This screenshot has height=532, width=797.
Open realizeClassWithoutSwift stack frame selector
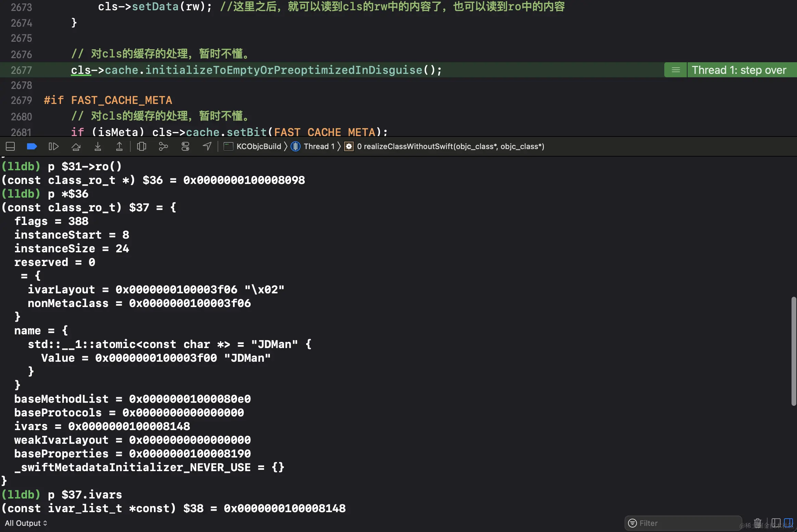pyautogui.click(x=450, y=147)
